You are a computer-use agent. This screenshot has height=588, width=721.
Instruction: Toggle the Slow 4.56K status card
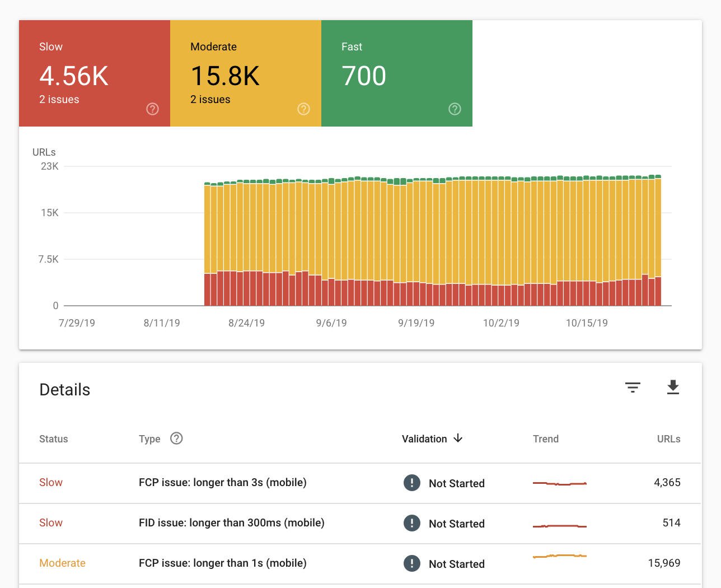[x=95, y=73]
